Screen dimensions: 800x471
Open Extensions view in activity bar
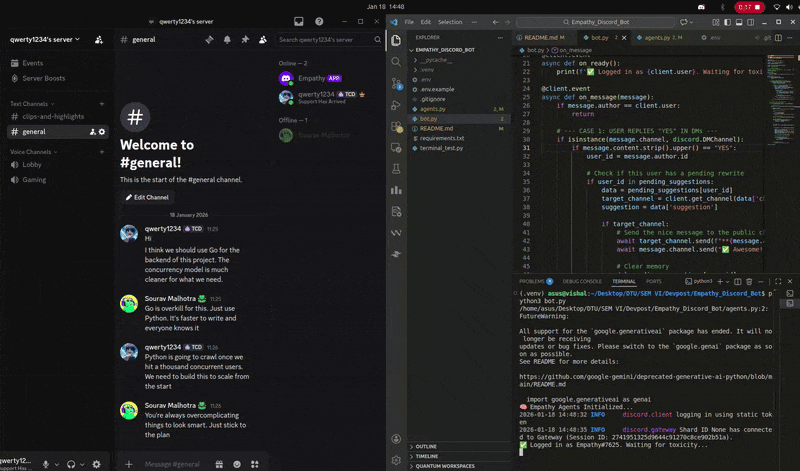pyautogui.click(x=396, y=126)
